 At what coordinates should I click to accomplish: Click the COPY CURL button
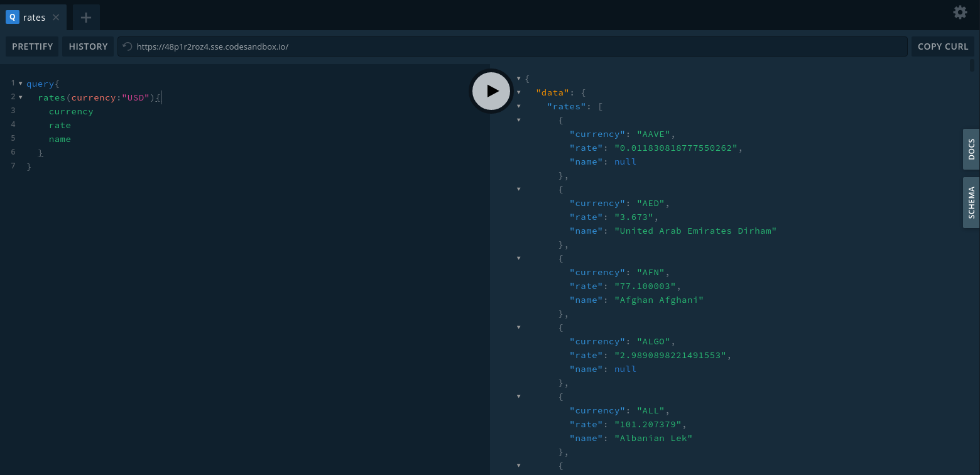[x=943, y=46]
